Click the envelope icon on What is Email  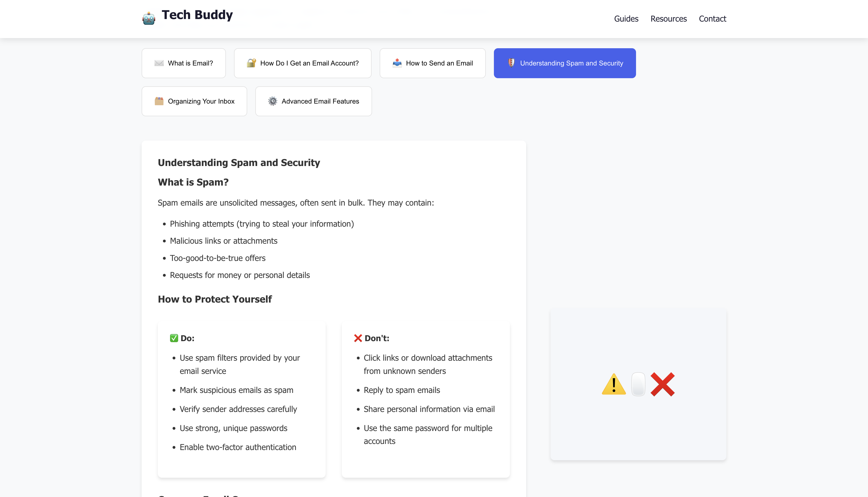(x=159, y=63)
